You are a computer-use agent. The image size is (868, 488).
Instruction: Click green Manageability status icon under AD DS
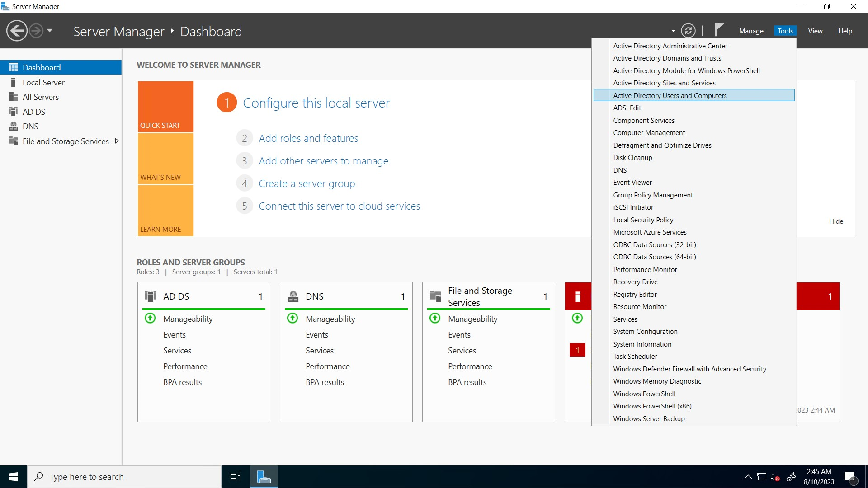(150, 318)
